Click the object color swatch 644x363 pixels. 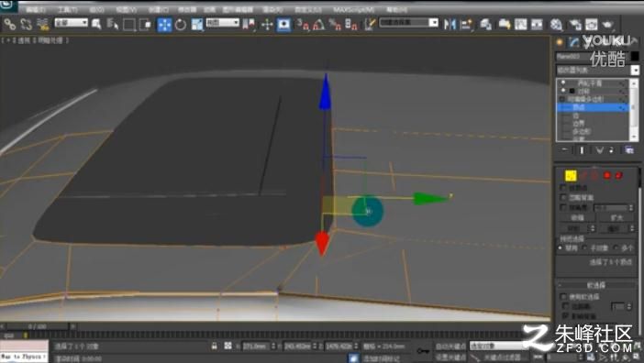[635, 56]
